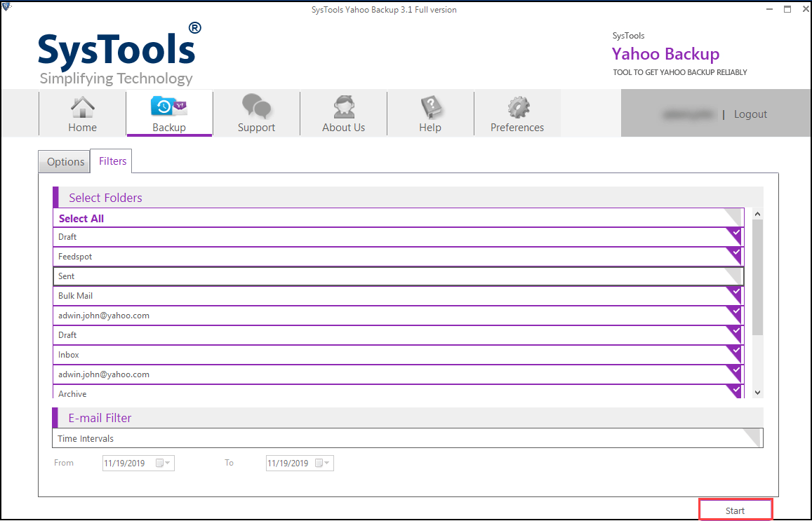
Task: Open the About Us section
Action: pos(343,114)
